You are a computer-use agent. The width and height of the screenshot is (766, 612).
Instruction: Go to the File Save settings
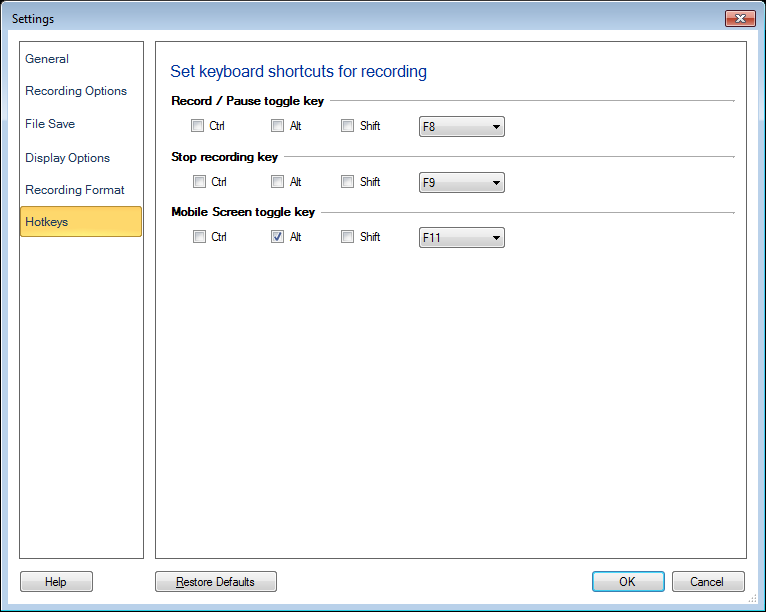point(50,124)
